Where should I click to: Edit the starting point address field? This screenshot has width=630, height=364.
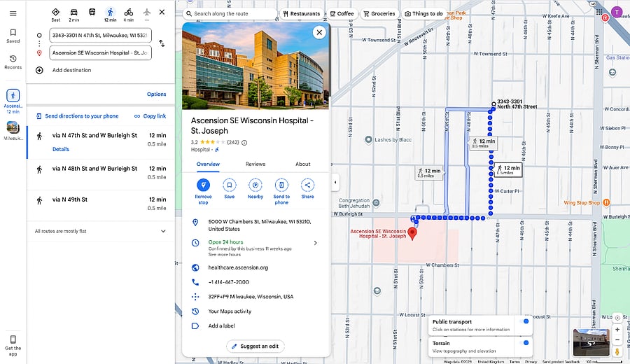[x=100, y=36]
